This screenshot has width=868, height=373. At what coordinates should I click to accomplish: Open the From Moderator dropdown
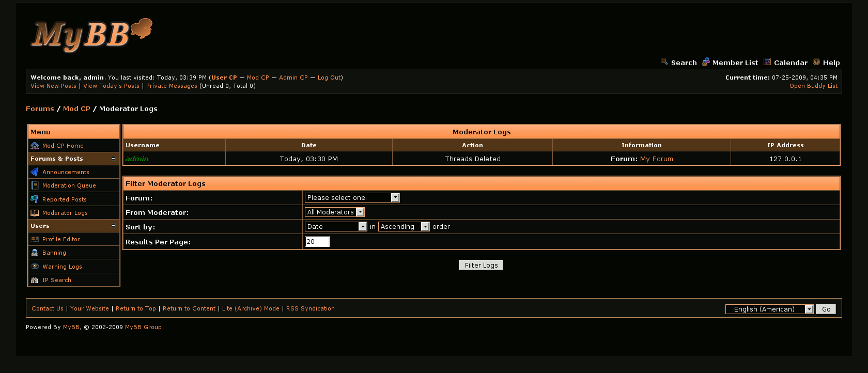(334, 212)
